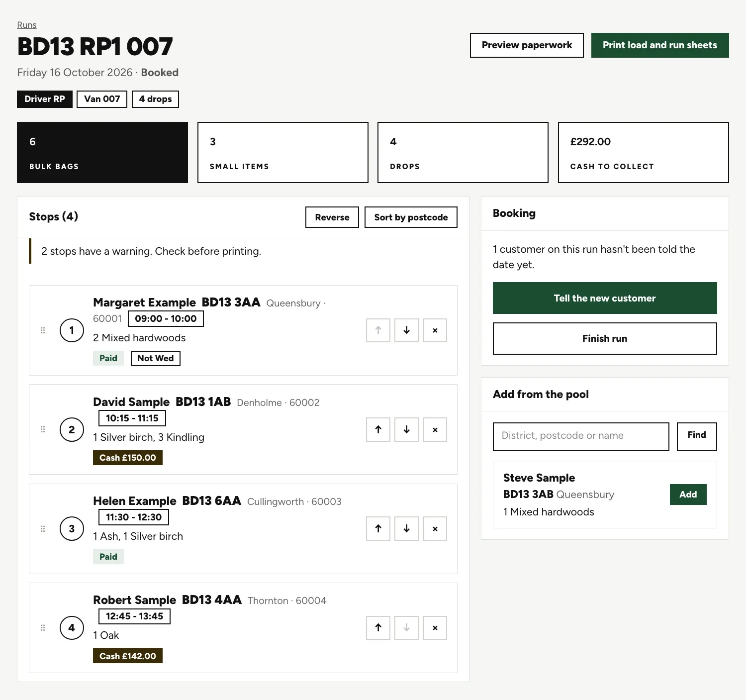Sort stops by postcode
Image resolution: width=746 pixels, height=700 pixels.
point(411,217)
